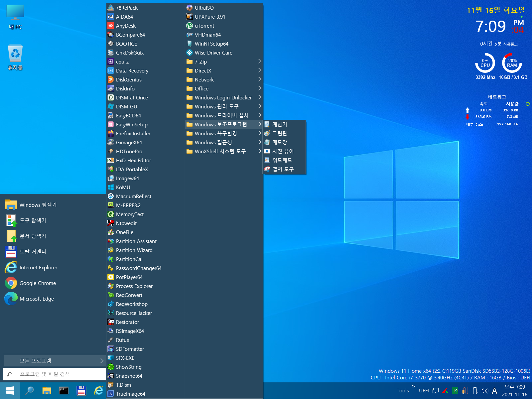Launch Wise Driver Care icon

(190, 53)
